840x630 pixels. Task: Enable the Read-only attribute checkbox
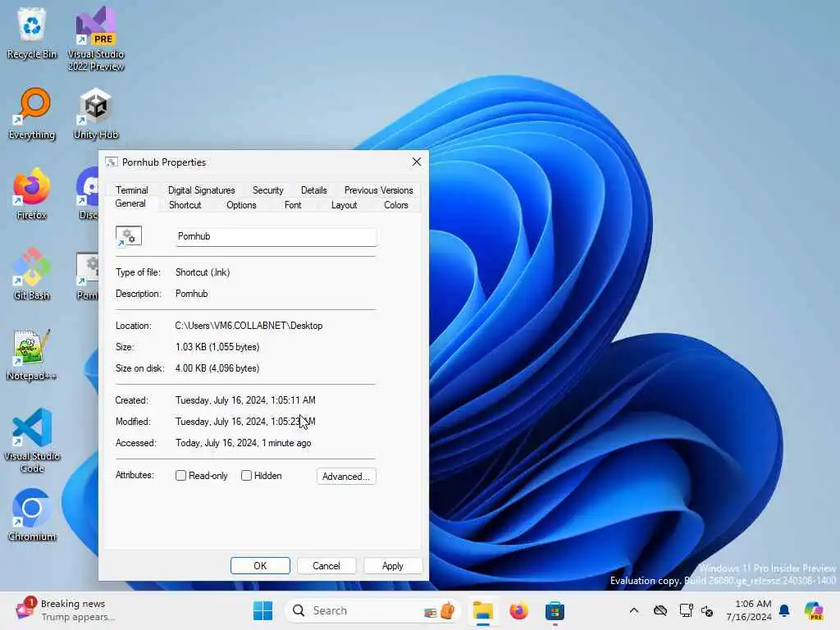[x=181, y=476]
